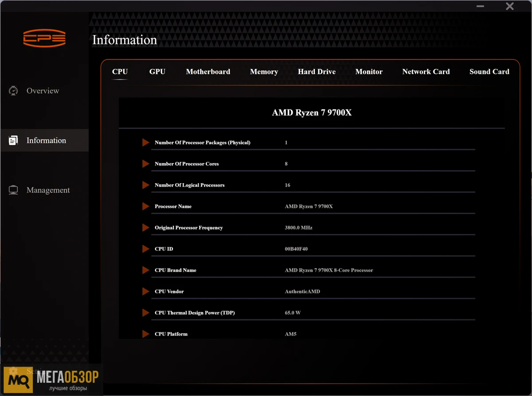View the Network Card tab

pyautogui.click(x=426, y=71)
